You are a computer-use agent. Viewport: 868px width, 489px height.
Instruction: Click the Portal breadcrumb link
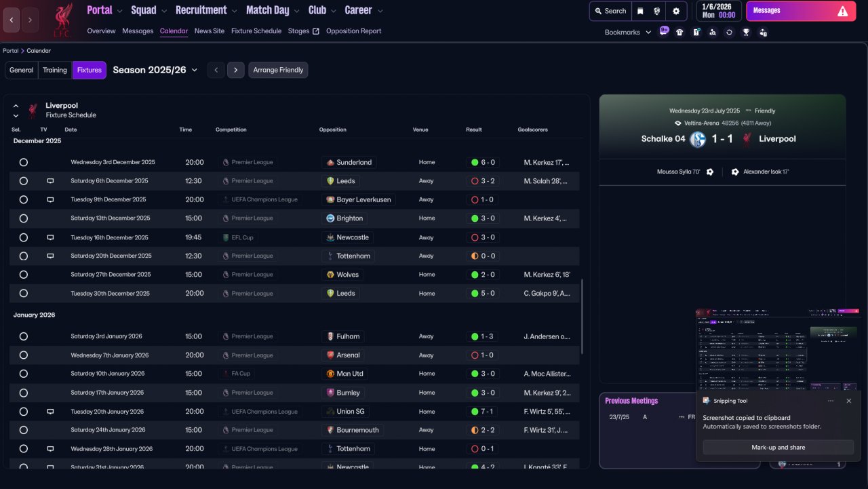pyautogui.click(x=11, y=51)
